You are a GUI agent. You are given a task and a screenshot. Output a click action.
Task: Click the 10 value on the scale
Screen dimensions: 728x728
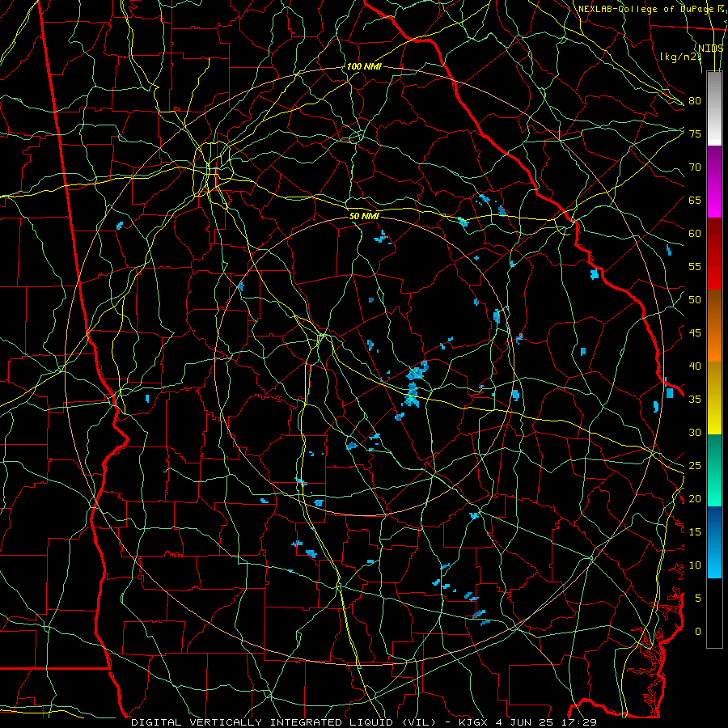[695, 565]
